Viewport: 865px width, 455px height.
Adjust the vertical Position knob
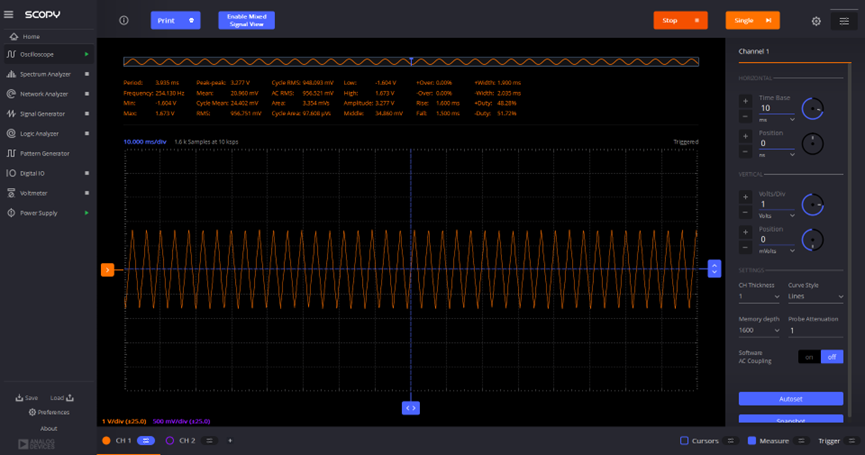click(813, 240)
